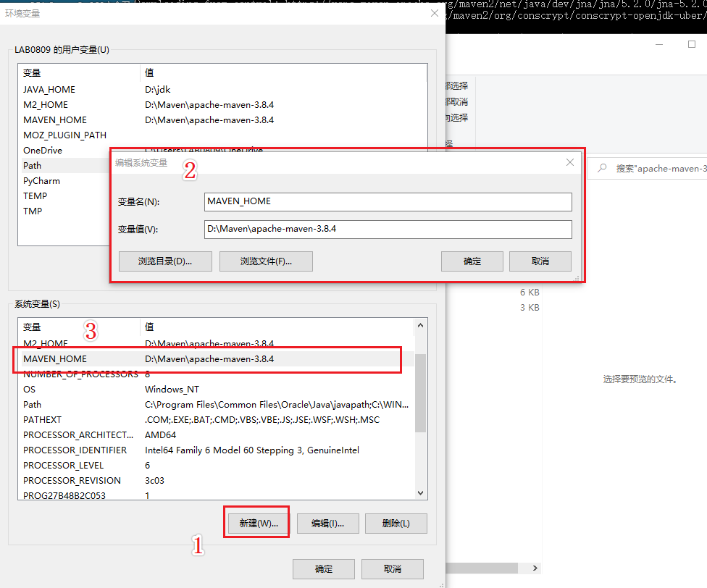Click the 编辑(I)... button under system variables
The width and height of the screenshot is (707, 588).
click(328, 523)
